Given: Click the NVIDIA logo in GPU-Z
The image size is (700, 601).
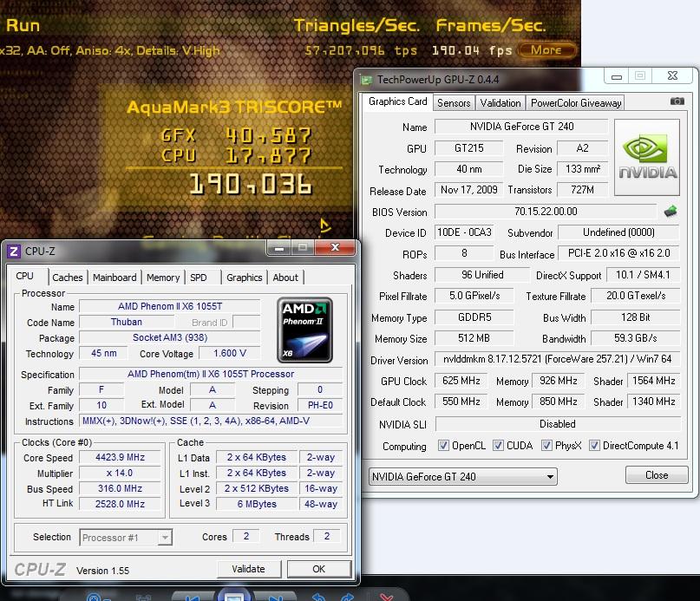Looking at the screenshot, I should (x=647, y=157).
